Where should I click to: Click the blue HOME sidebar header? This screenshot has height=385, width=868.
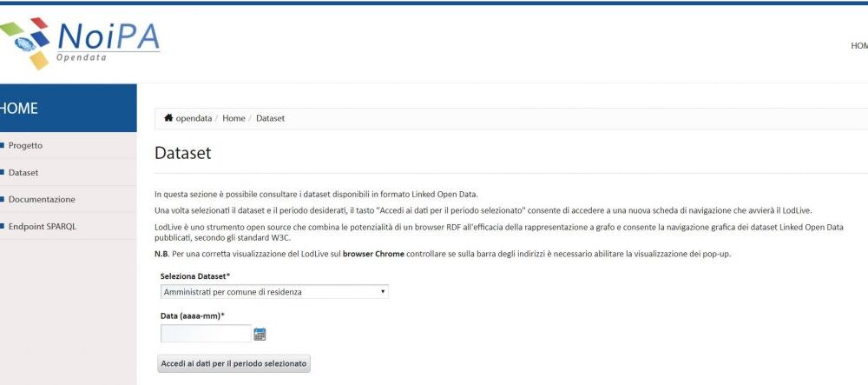68,108
